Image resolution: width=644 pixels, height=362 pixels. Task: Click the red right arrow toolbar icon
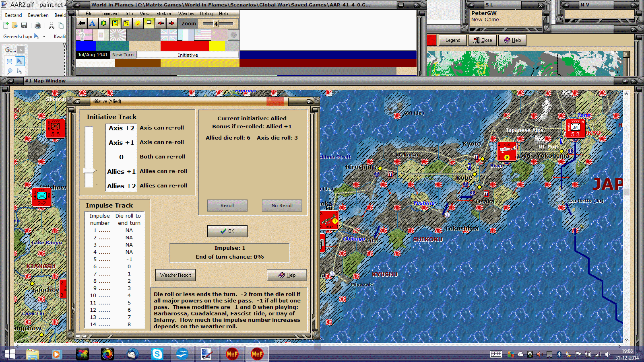click(171, 23)
